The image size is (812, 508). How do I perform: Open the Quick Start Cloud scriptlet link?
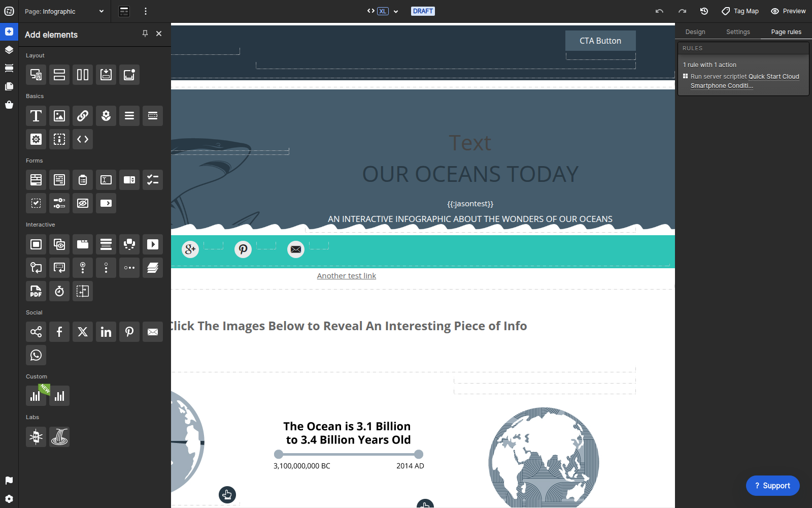click(x=745, y=81)
